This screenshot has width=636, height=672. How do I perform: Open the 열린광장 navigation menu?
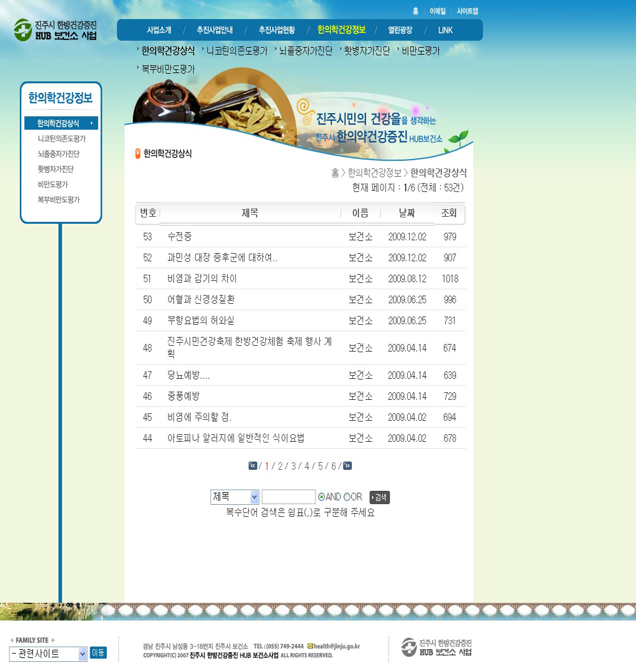[400, 30]
